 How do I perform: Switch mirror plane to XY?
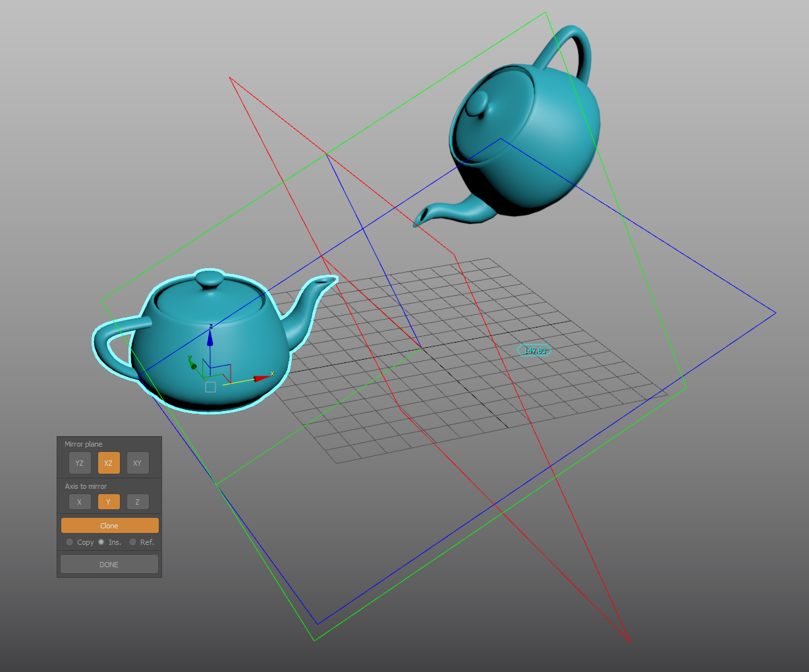(x=138, y=463)
